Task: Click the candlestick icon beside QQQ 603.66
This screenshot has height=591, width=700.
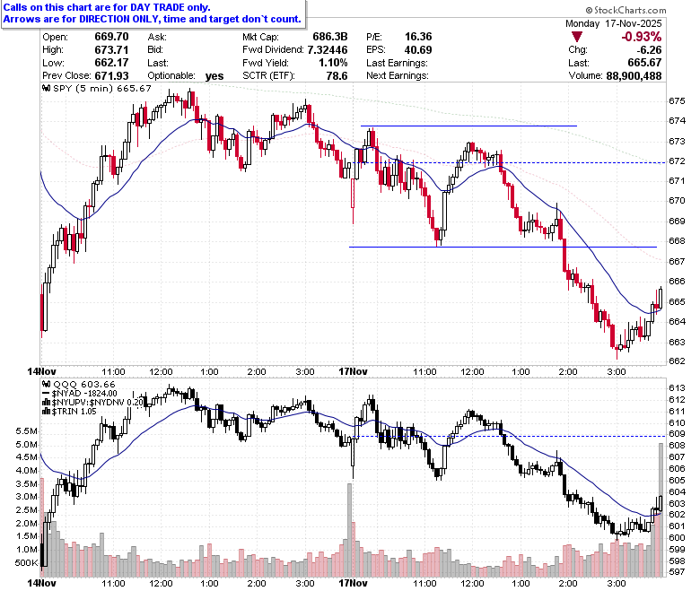Action: point(47,384)
